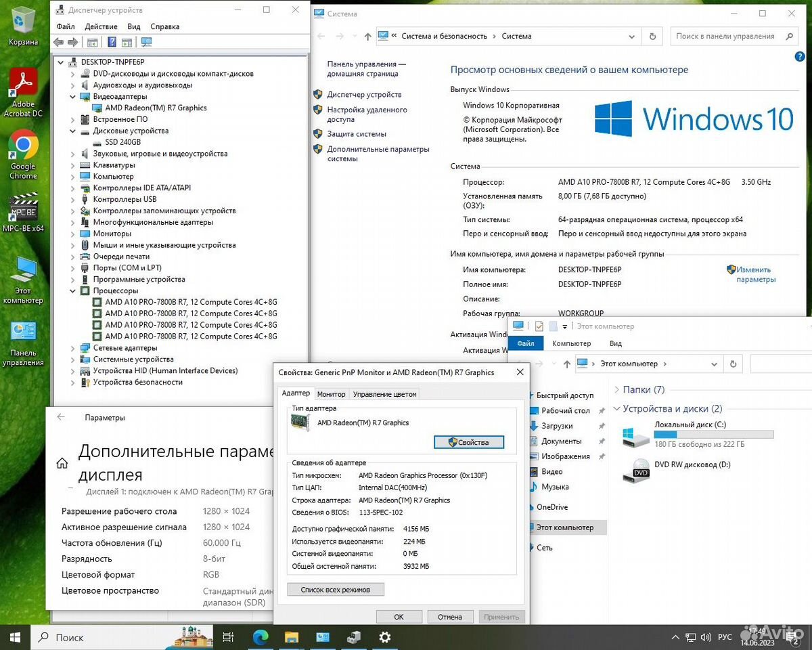Click Свойства button in adapter dialog
The width and height of the screenshot is (812, 650).
click(x=469, y=442)
